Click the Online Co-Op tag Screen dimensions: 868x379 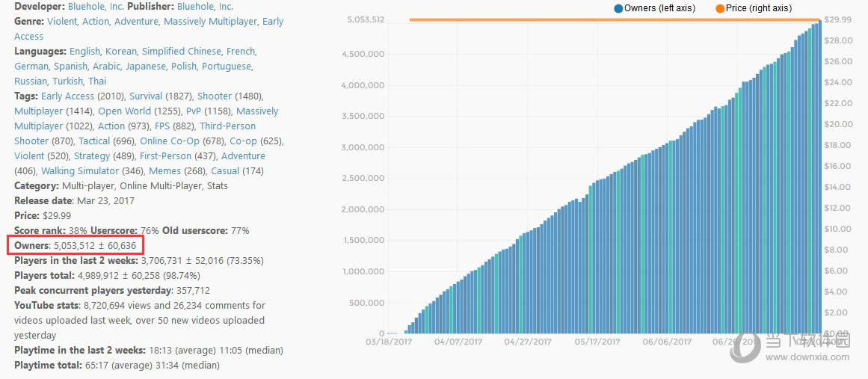[x=170, y=141]
